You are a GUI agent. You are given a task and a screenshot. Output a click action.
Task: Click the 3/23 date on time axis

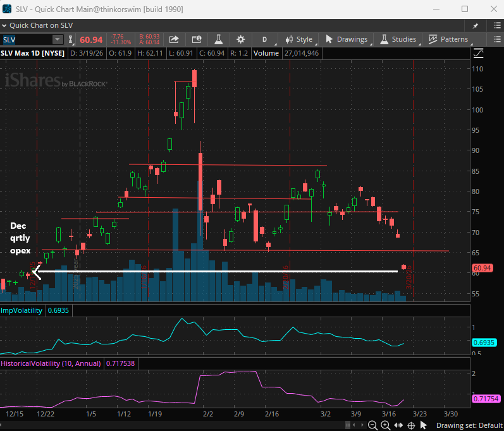point(420,414)
